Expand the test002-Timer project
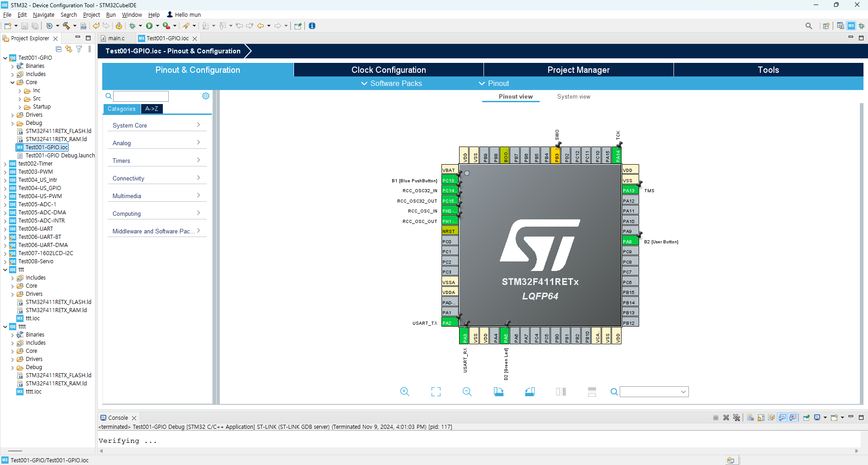 [5, 164]
